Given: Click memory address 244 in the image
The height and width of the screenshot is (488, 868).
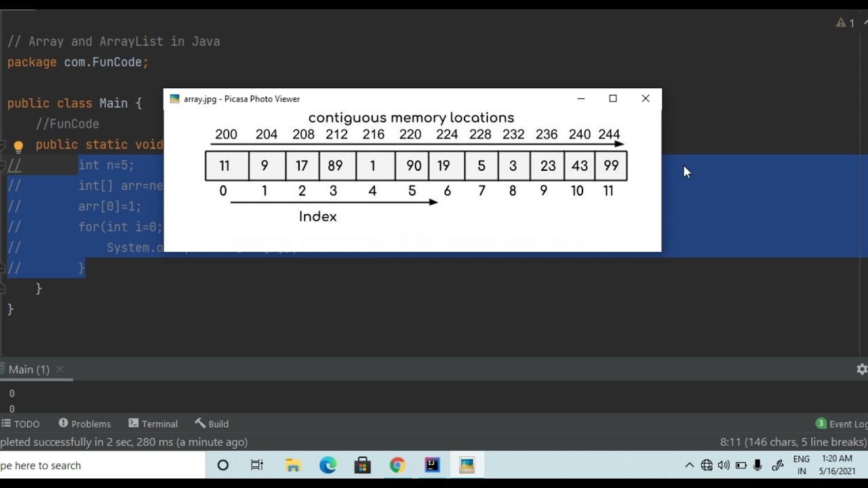Looking at the screenshot, I should point(609,134).
